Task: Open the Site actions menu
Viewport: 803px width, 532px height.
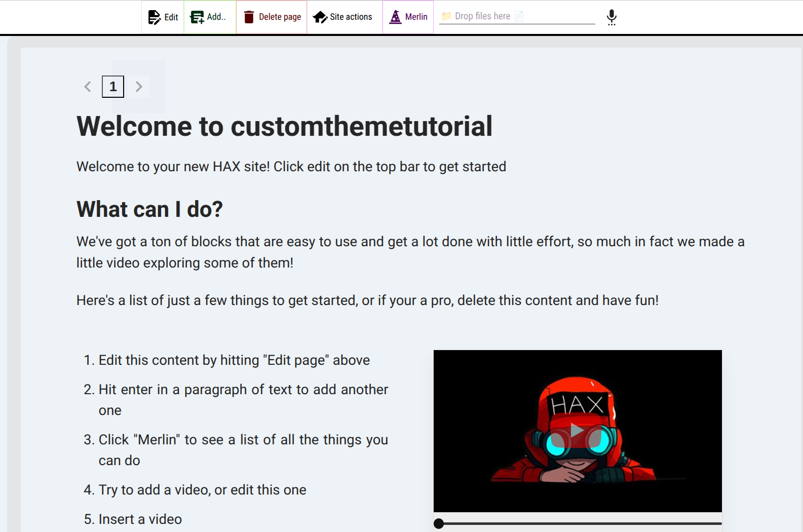Action: [x=345, y=17]
